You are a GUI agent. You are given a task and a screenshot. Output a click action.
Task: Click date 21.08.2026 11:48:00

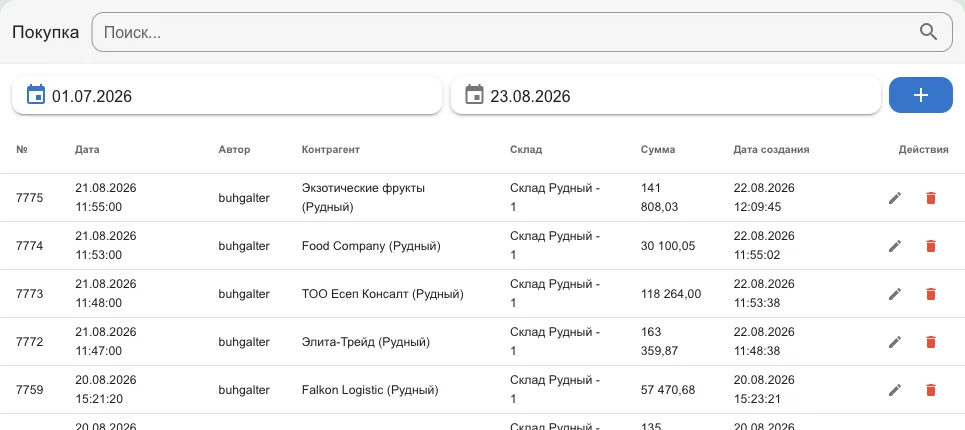106,293
